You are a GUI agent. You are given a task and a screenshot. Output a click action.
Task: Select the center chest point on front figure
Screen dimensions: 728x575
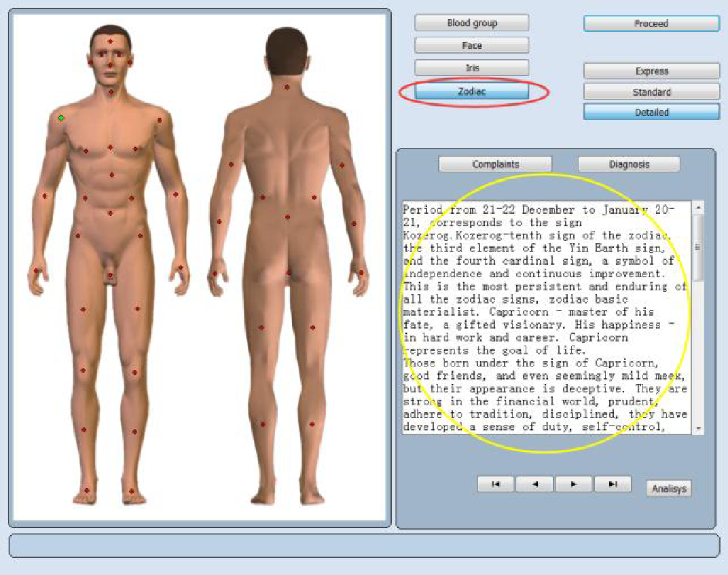tap(110, 147)
